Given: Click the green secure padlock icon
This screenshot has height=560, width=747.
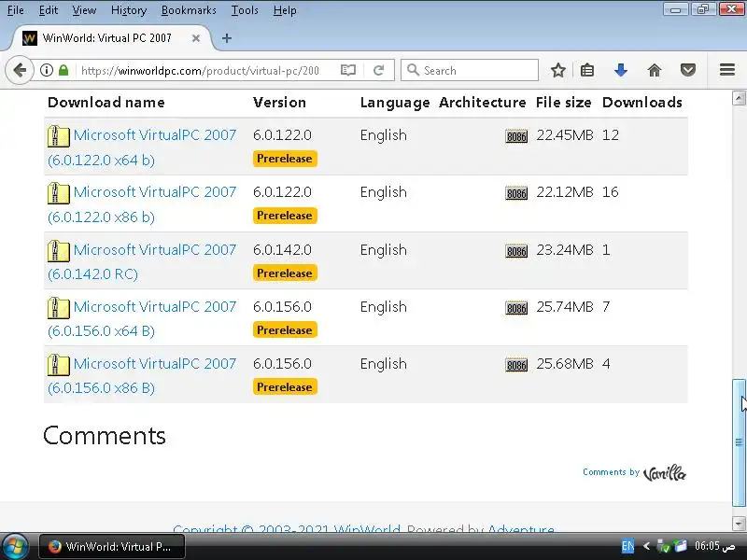Looking at the screenshot, I should (x=63, y=71).
